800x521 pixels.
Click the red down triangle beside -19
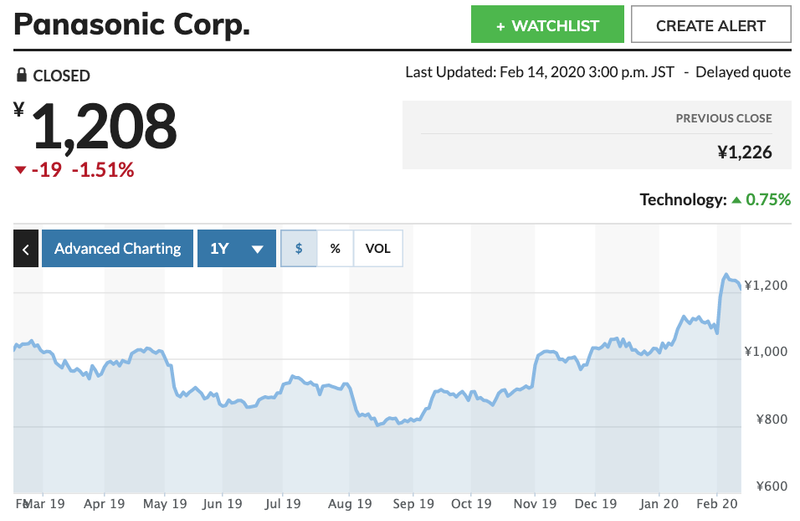coord(20,170)
